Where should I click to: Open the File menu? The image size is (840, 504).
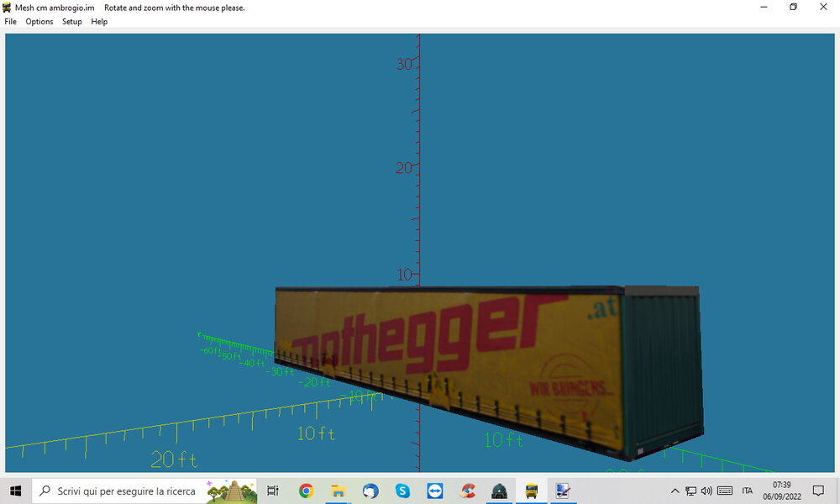[x=10, y=22]
